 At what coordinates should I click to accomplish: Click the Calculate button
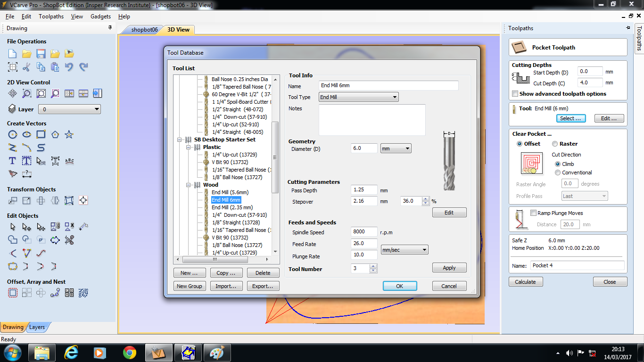coord(526,282)
